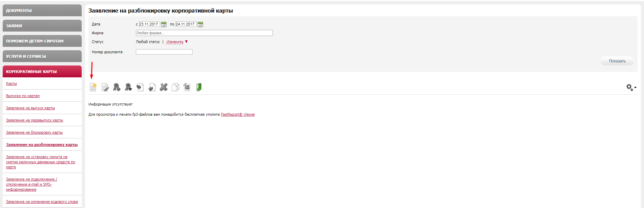Open the e-mail and SMS notification application link
Screen dimensions: 644x208
32,184
